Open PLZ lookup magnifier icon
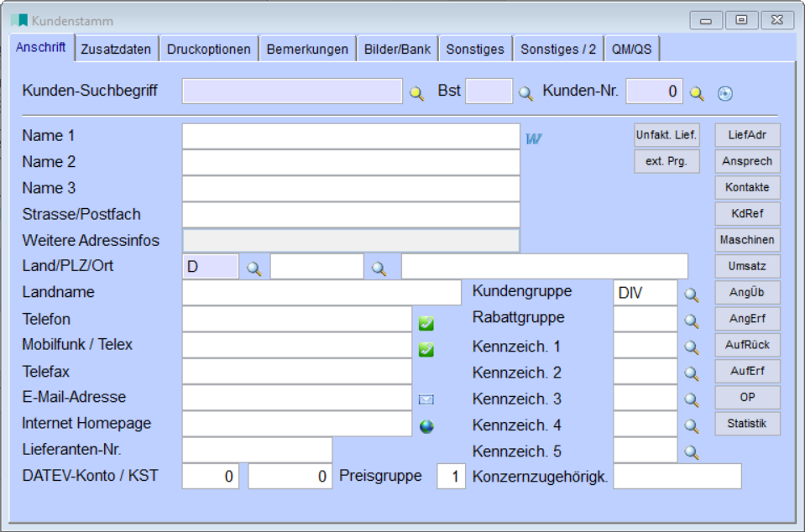805x532 pixels. tap(379, 269)
